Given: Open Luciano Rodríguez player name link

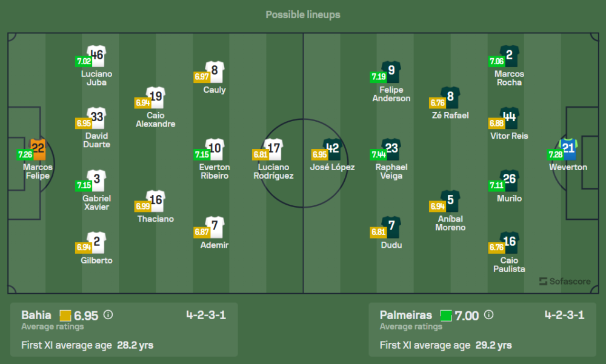Looking at the screenshot, I should 273,171.
